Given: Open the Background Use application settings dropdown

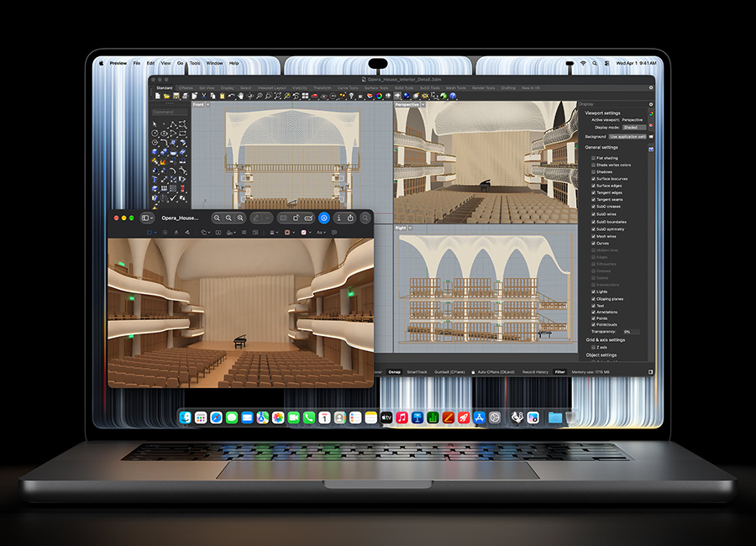Looking at the screenshot, I should pos(627,136).
